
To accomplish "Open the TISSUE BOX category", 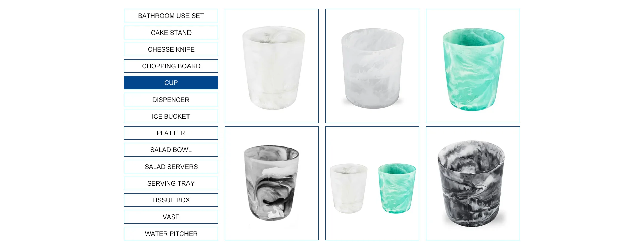I will tap(171, 200).
